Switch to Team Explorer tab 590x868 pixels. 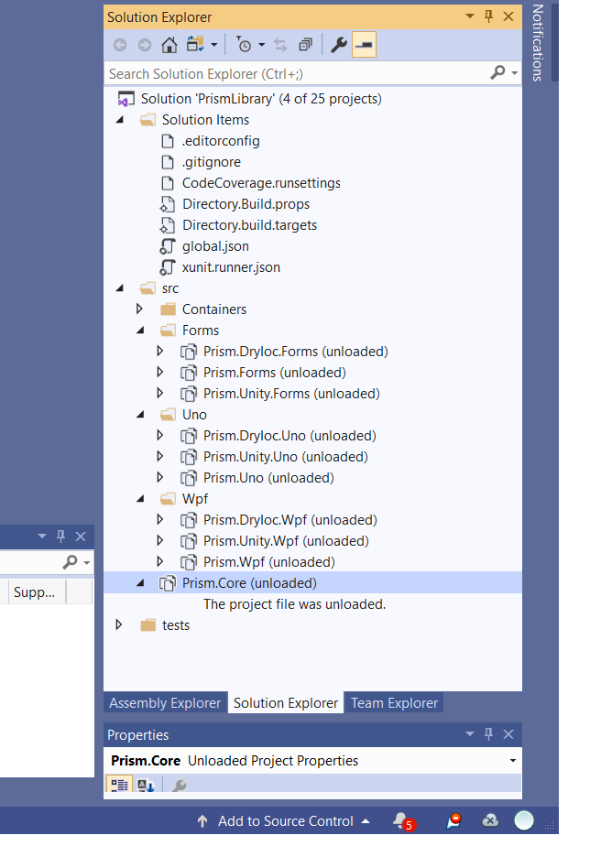(x=394, y=702)
